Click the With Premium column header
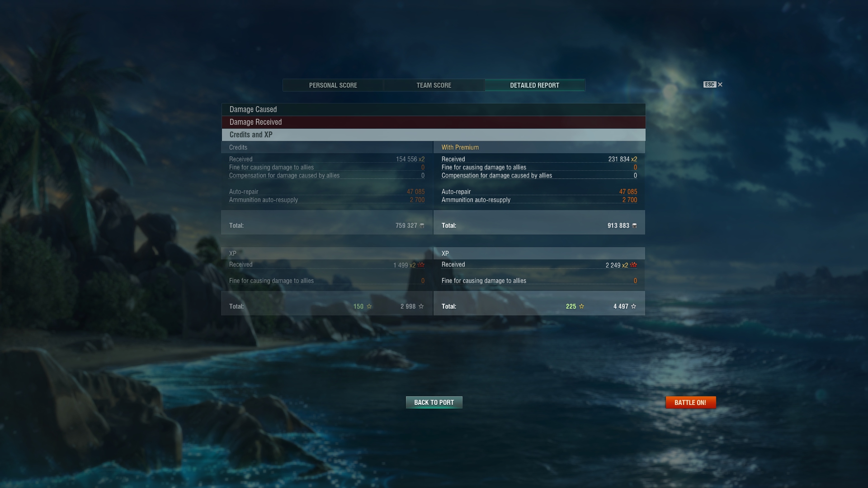Screen dimensions: 868x488 click(x=460, y=147)
